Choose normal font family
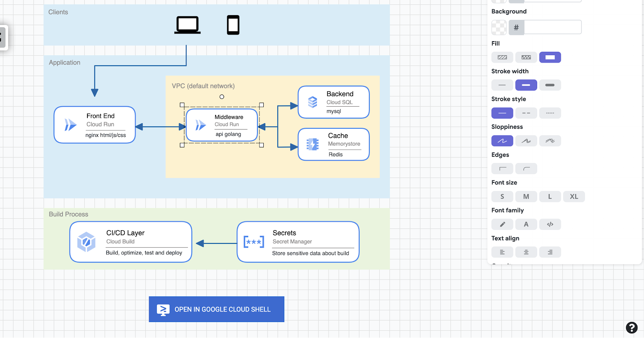Screen dimensions: 644x338 click(526, 224)
